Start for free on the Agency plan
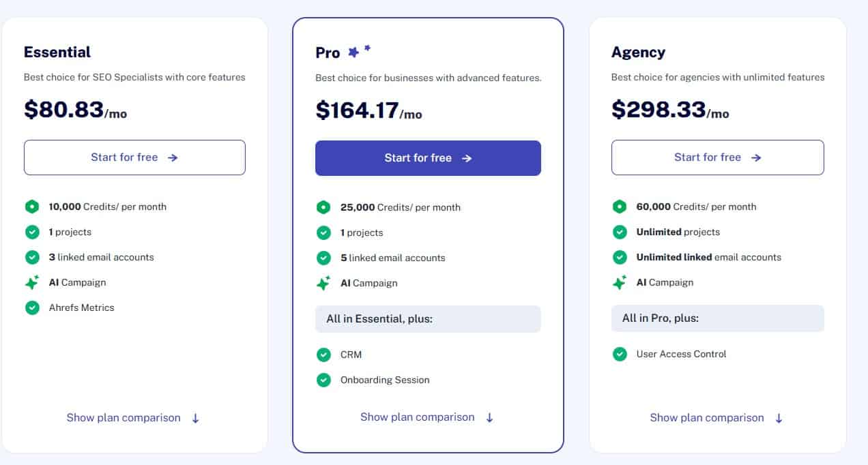Viewport: 868px width, 465px height. coord(717,157)
